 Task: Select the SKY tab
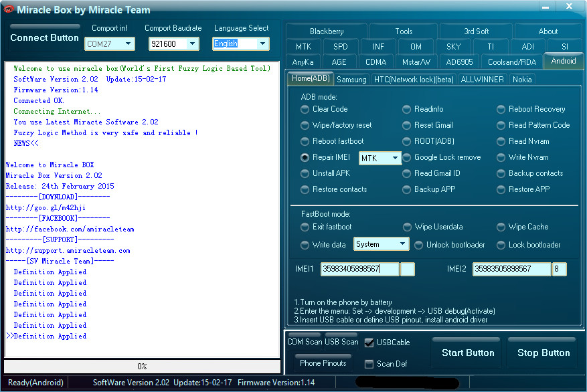point(453,47)
